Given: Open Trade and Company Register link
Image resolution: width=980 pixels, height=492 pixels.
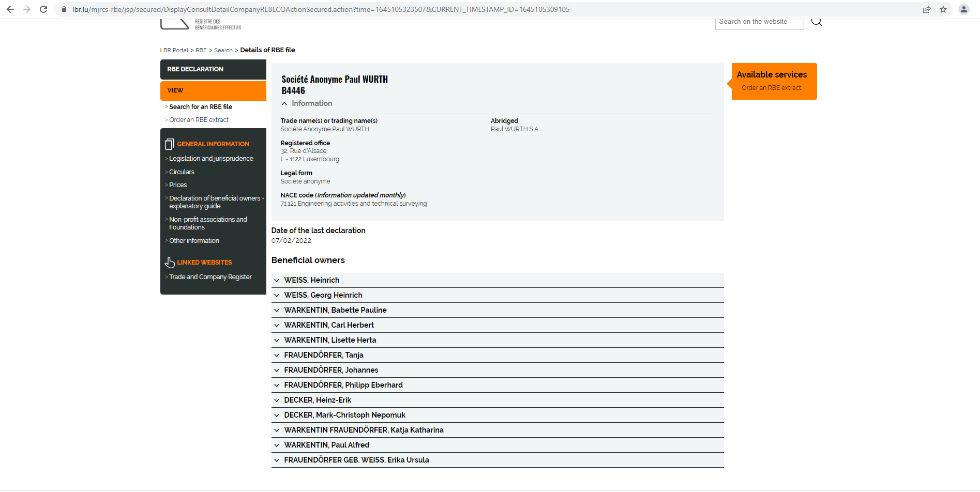Looking at the screenshot, I should tap(210, 277).
